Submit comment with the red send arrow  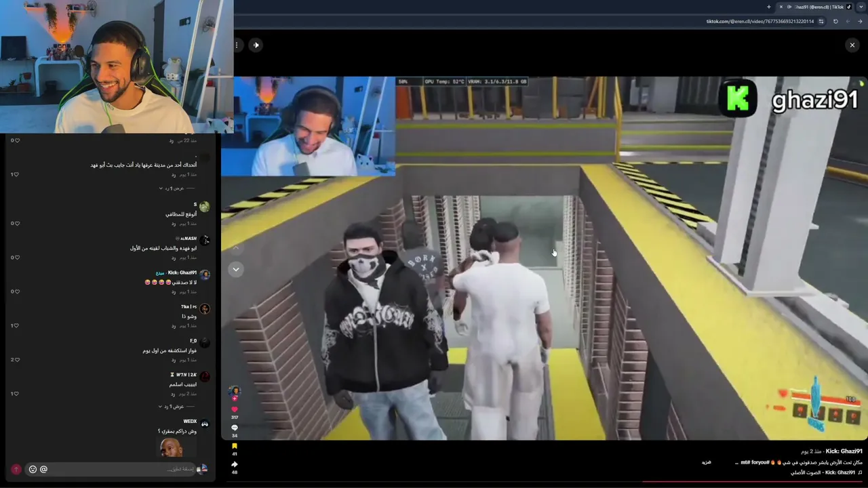pos(16,469)
